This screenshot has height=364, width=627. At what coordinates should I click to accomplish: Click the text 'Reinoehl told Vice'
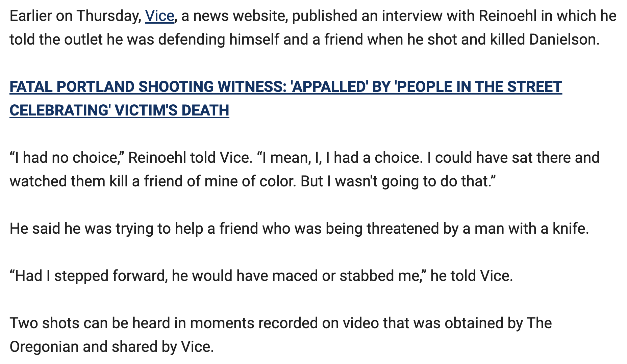tap(190, 158)
